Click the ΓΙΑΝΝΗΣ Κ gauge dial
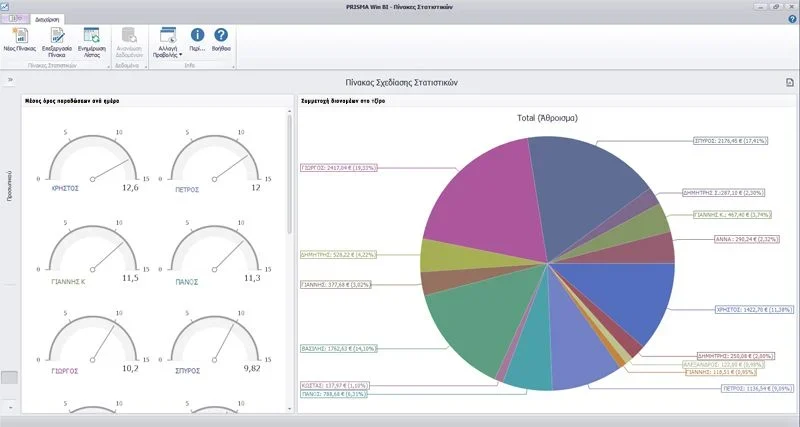 point(92,248)
